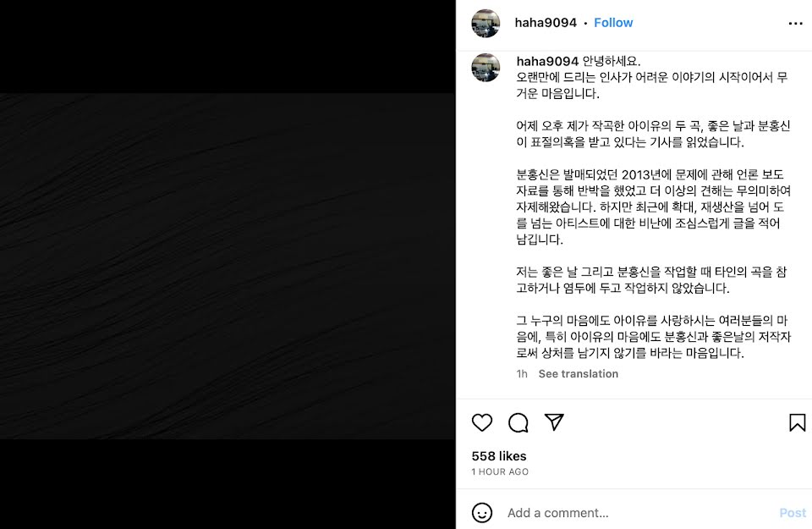Click the Follow link next to haha9094

[613, 23]
